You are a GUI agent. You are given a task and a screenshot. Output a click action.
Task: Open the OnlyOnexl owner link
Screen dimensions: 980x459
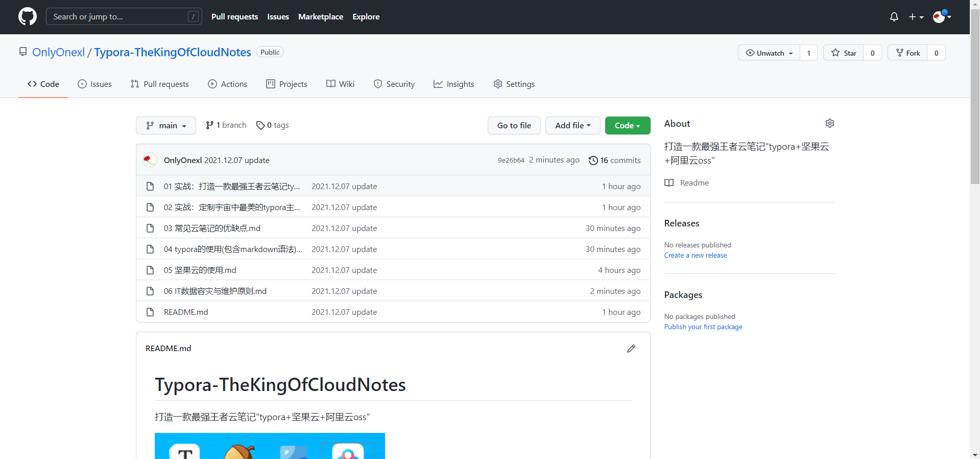(58, 52)
